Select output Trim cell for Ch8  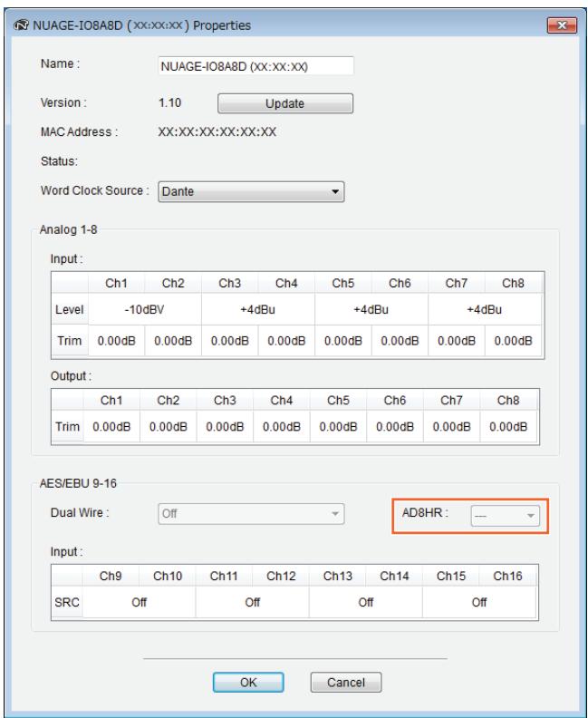pyautogui.click(x=508, y=426)
